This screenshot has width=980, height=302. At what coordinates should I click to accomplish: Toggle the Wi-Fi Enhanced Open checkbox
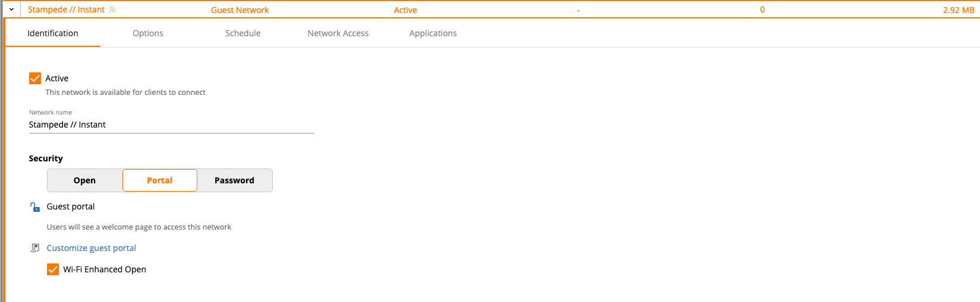53,269
